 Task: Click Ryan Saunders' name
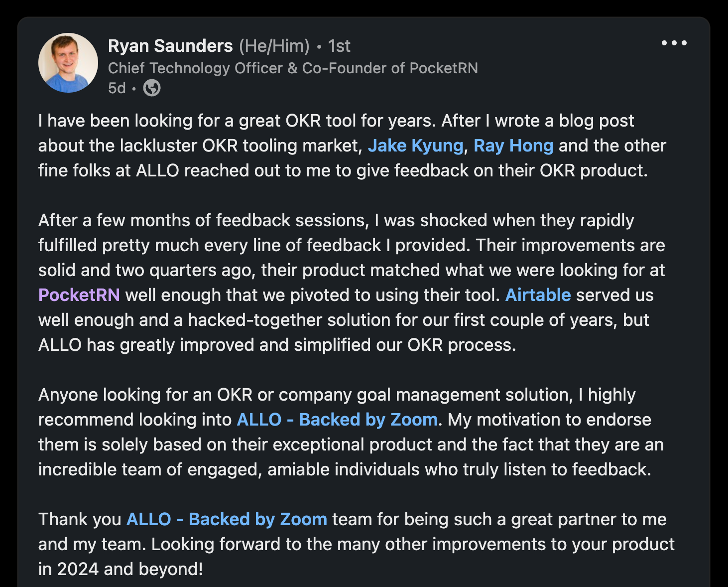point(170,45)
